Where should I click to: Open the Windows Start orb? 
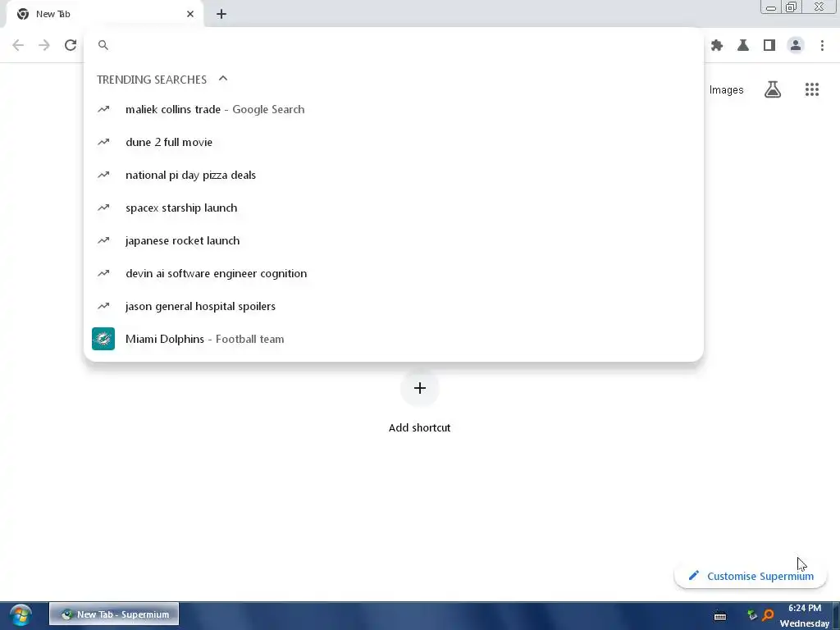click(21, 615)
